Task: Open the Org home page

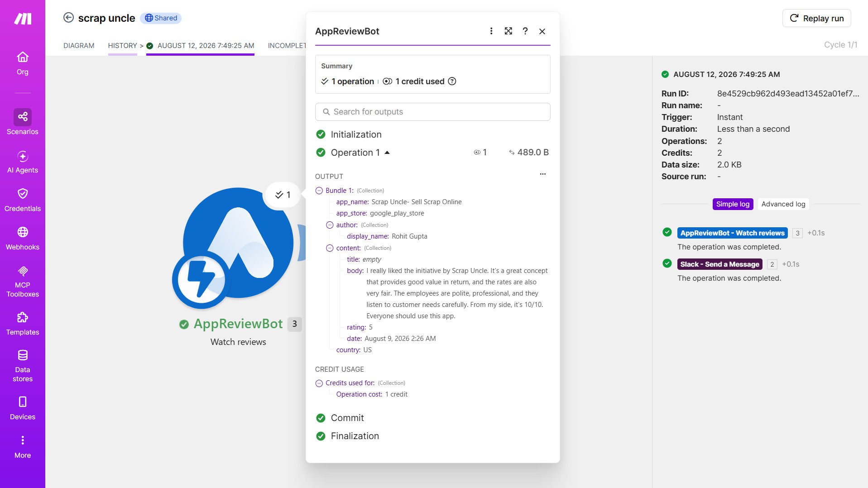Action: 23,63
